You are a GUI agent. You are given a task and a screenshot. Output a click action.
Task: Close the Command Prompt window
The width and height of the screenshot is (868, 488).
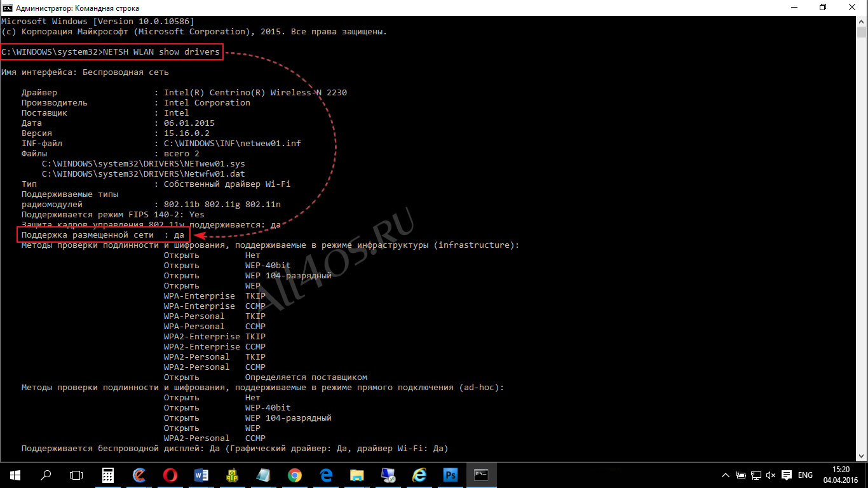pyautogui.click(x=852, y=8)
